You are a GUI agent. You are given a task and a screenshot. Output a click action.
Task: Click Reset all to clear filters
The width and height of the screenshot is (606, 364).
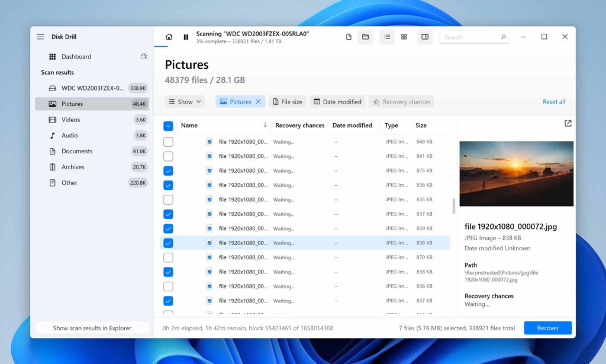553,101
